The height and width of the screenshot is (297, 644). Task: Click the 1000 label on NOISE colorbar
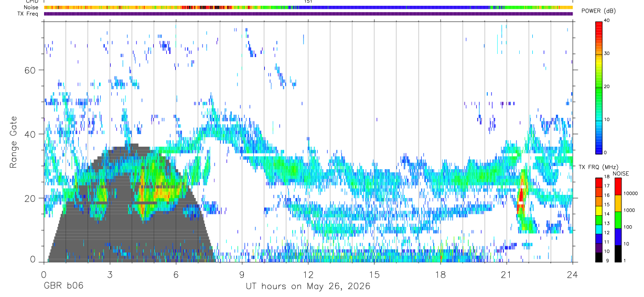click(630, 210)
